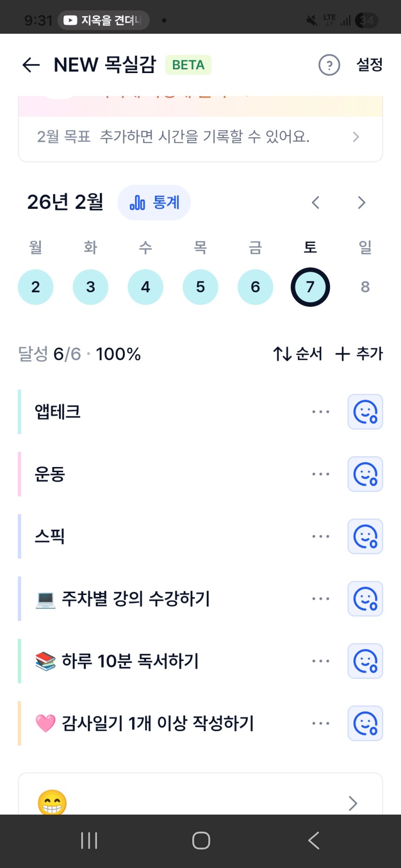Open three-dot menu for 스픽
Viewport: 401px width, 868px height.
pos(321,536)
